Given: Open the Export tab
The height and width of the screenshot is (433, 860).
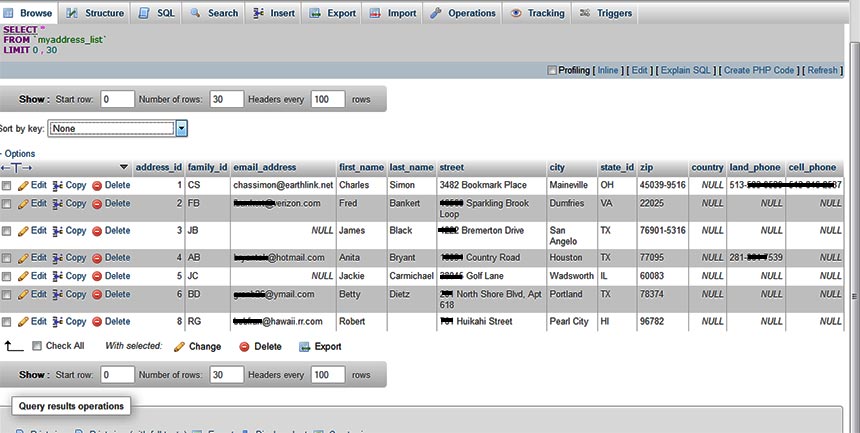Looking at the screenshot, I should click(x=332, y=13).
